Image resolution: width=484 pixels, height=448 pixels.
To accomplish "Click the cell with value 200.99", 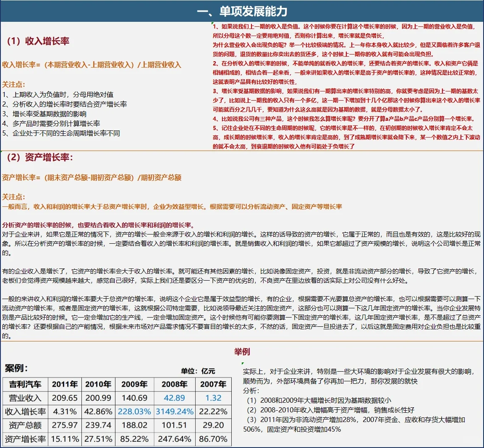I will (98, 398).
